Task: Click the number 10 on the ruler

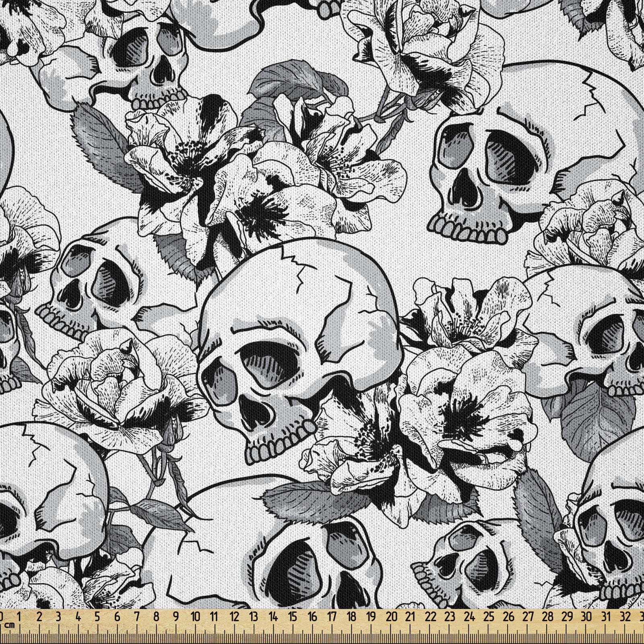Action: [196, 615]
